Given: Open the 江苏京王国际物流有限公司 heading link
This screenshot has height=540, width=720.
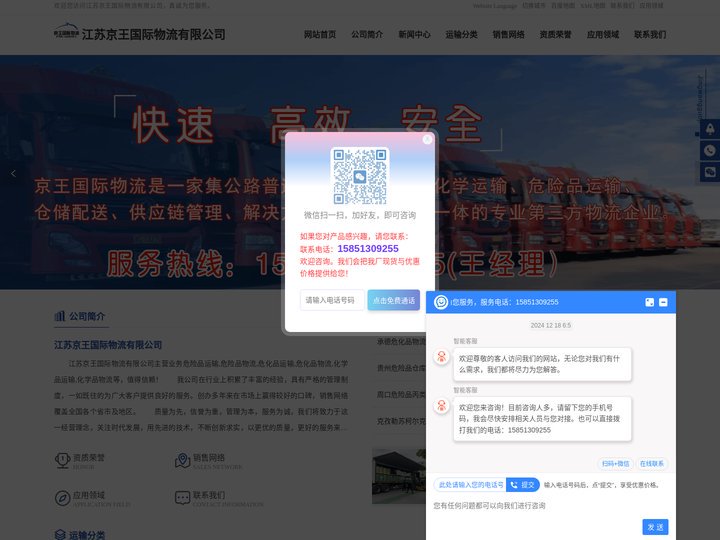Looking at the screenshot, I should point(108,345).
